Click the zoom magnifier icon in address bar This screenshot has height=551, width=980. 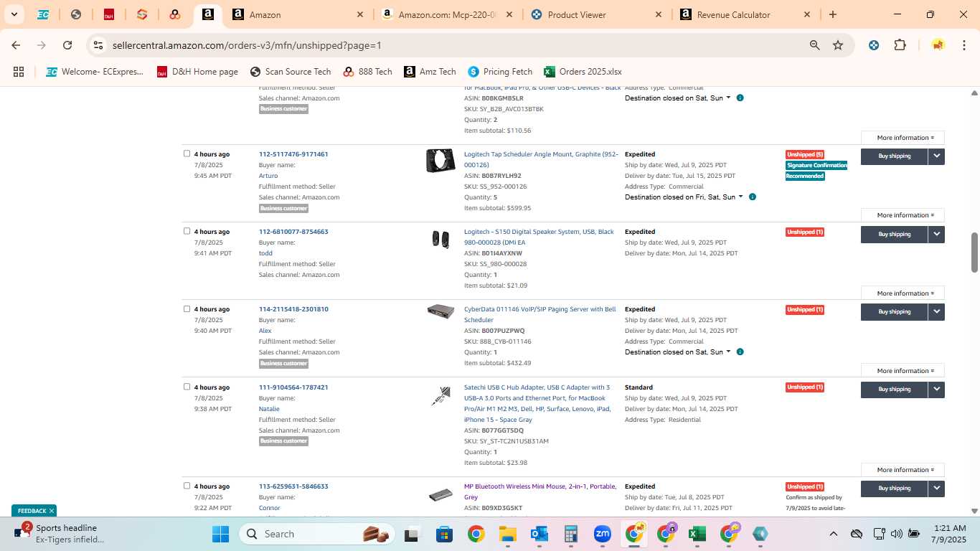point(814,45)
